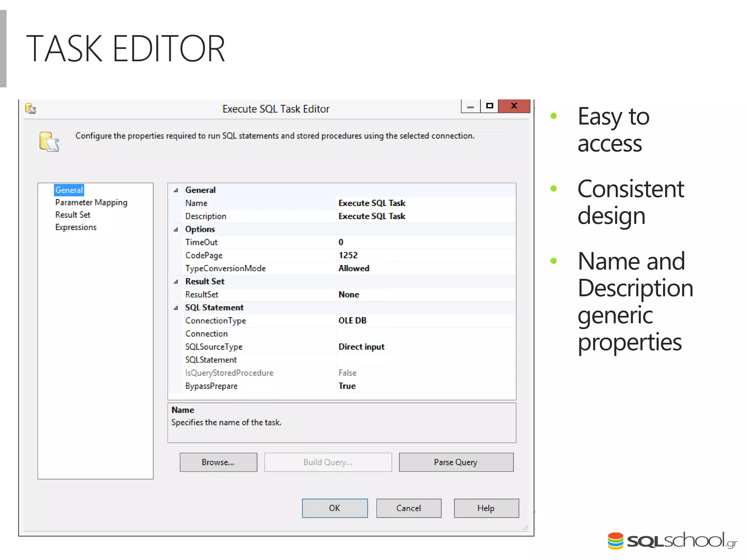This screenshot has width=747, height=560.
Task: Click the resize grip in the dialog corner
Action: 525,527
